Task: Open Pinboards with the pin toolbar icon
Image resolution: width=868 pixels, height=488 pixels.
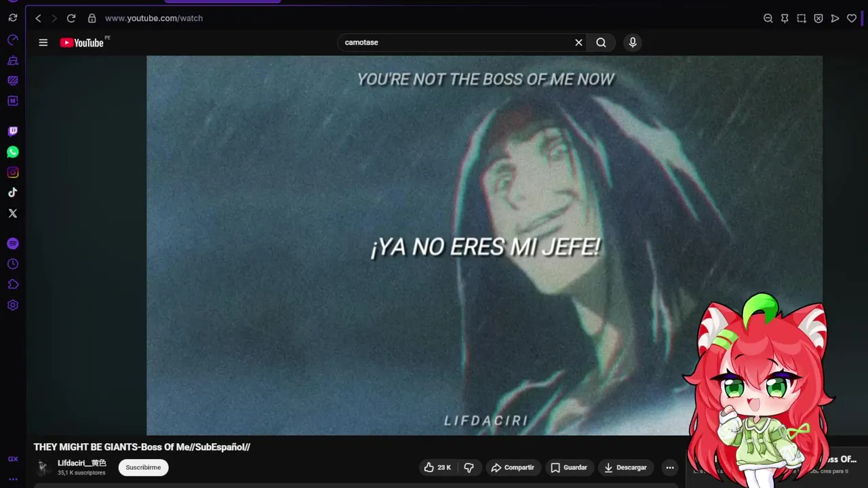Action: (x=785, y=18)
